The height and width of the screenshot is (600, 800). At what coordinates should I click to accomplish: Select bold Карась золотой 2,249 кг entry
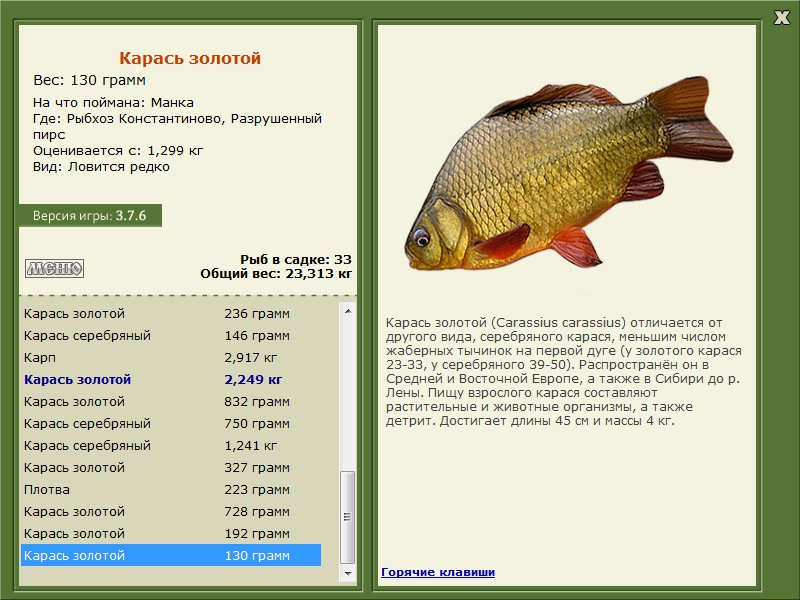(x=170, y=380)
